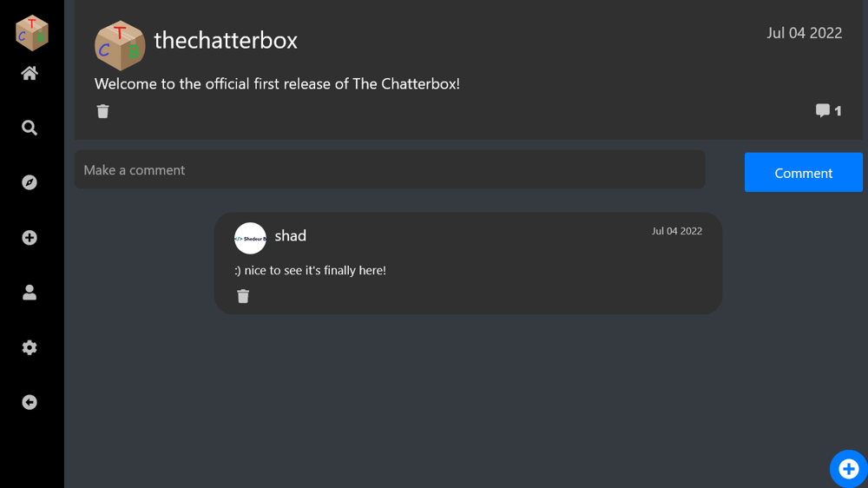Screen dimensions: 868x488
Task: Open shad's username link
Action: coord(291,236)
